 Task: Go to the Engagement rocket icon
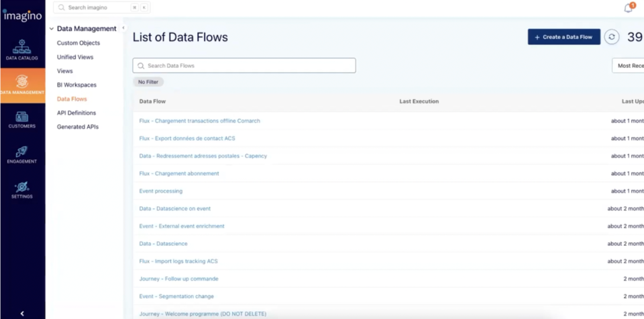coord(22,154)
